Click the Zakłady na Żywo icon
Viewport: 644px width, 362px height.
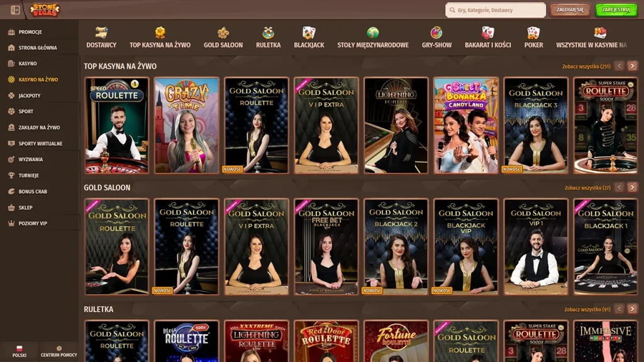[11, 128]
